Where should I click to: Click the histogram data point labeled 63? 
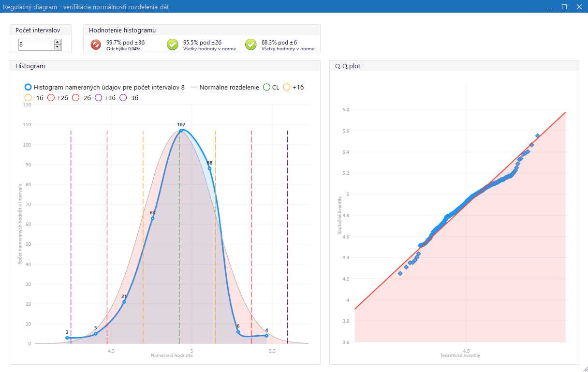tap(152, 218)
